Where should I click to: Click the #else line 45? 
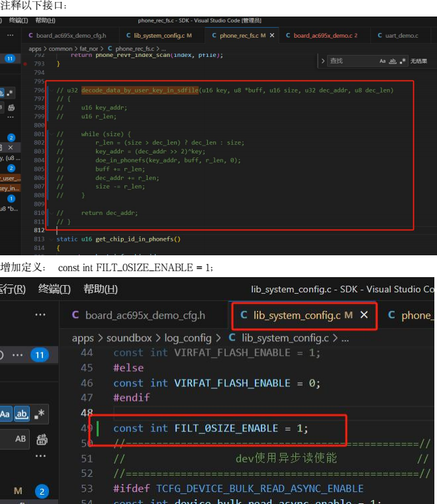point(128,368)
